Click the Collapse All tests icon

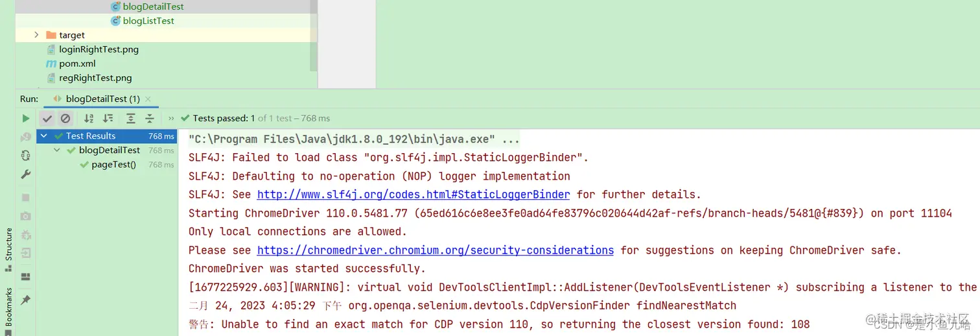[x=150, y=118]
